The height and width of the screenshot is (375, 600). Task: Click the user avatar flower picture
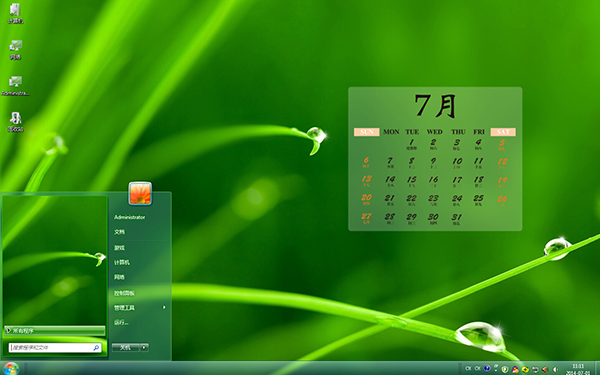[140, 194]
